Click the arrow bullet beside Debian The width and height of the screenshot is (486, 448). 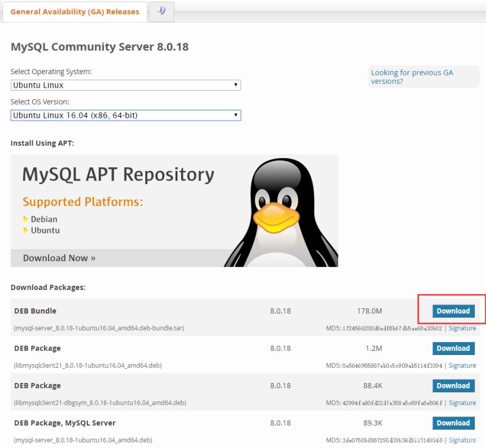pyautogui.click(x=26, y=219)
